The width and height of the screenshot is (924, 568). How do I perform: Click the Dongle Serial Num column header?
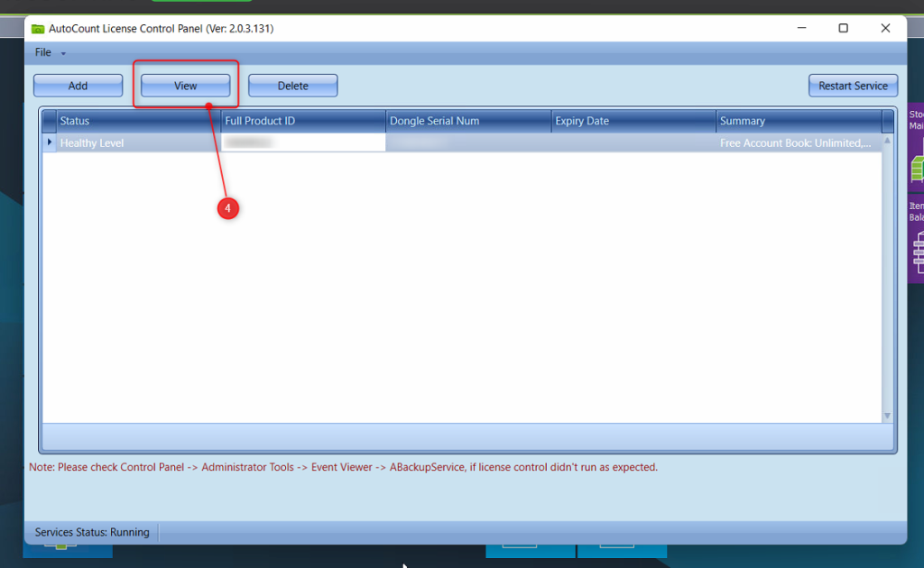tap(468, 121)
